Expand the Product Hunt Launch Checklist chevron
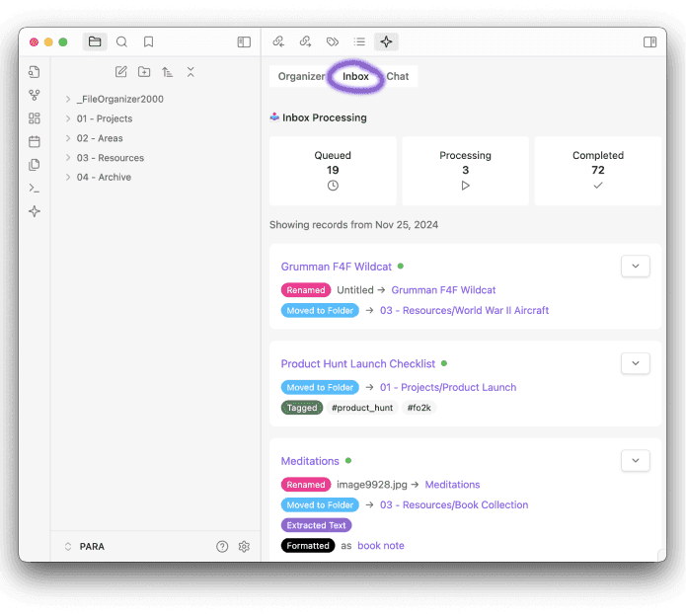The width and height of the screenshot is (686, 616). click(x=636, y=363)
